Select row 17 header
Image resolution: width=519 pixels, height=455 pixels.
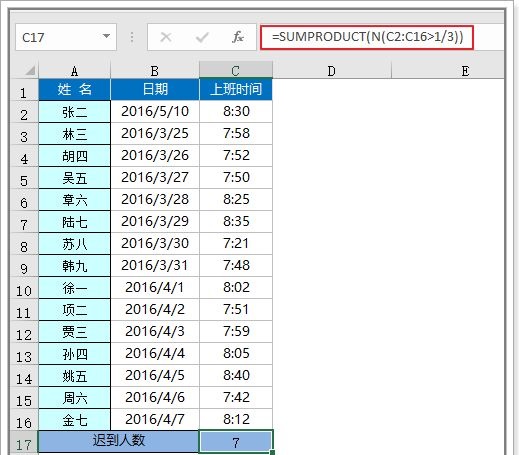coord(24,442)
